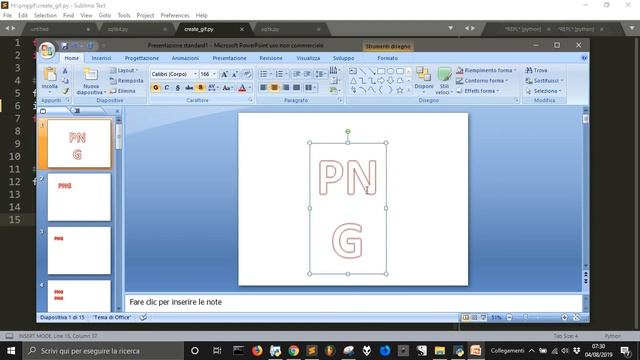Toggle underline (S) formatting
This screenshot has height=360, width=640.
(178, 88)
